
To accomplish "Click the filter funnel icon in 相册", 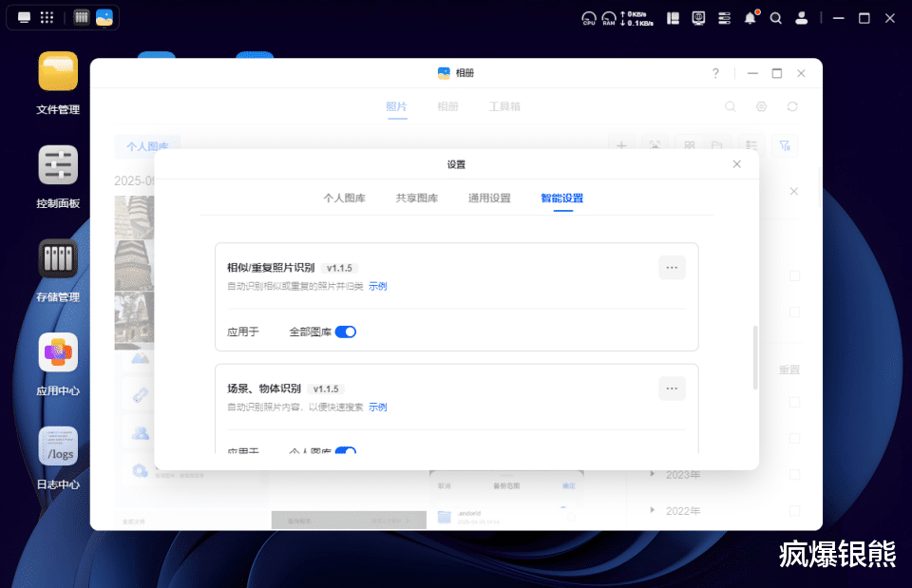I will pos(785,145).
